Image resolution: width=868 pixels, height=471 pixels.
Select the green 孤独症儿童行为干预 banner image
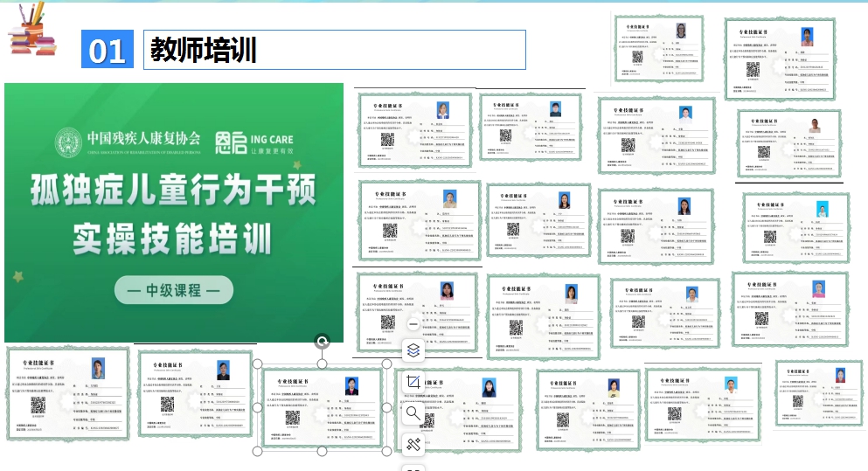(174, 213)
